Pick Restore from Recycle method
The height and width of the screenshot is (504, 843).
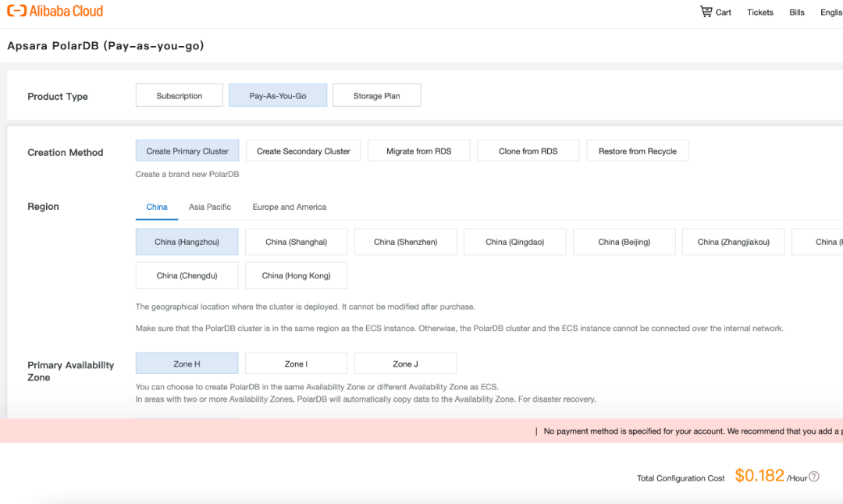[x=638, y=151]
